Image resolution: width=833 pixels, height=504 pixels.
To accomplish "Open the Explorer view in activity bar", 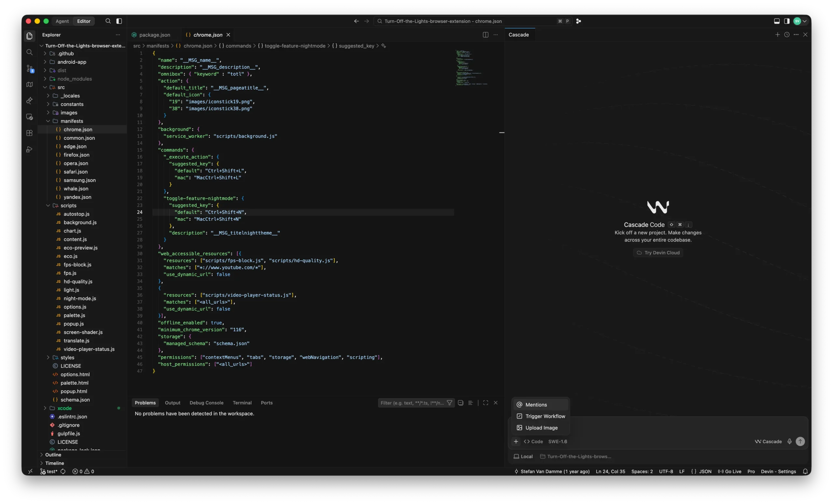I will tap(29, 36).
